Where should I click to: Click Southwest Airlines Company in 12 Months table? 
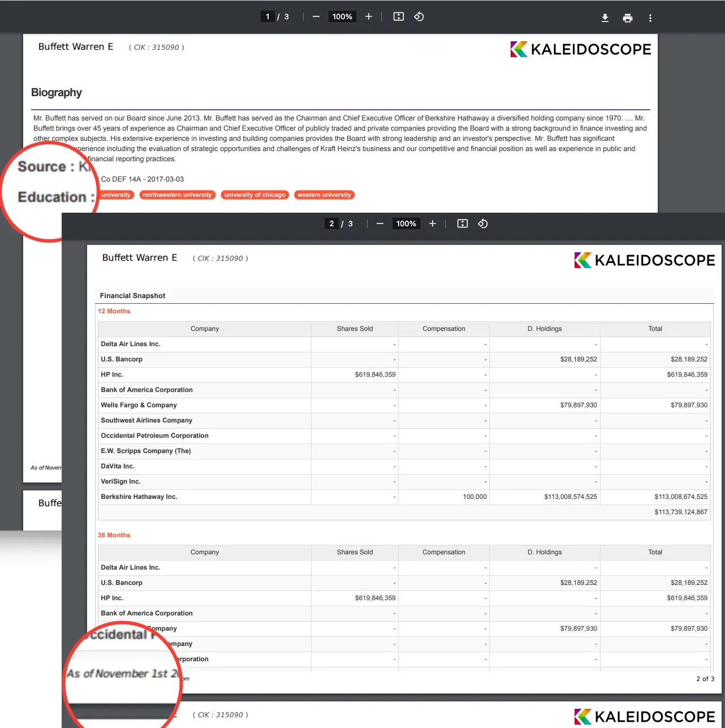146,421
